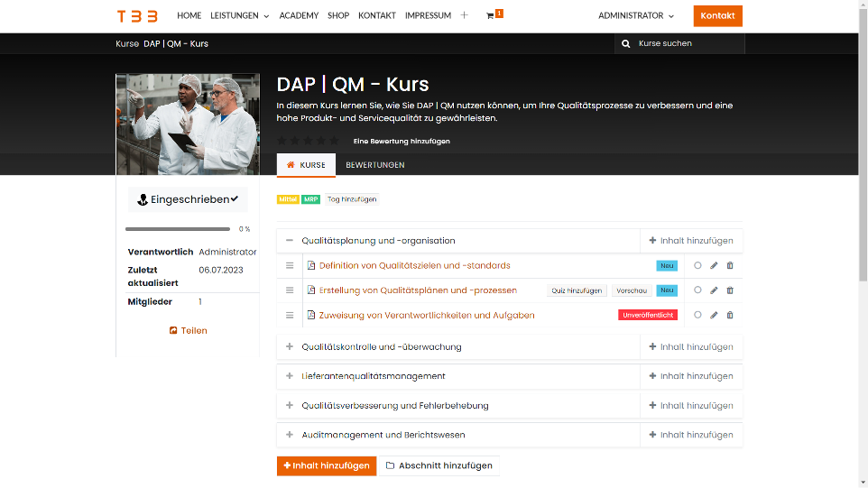868x488 pixels.
Task: Click the search magnifier icon
Action: (x=625, y=43)
